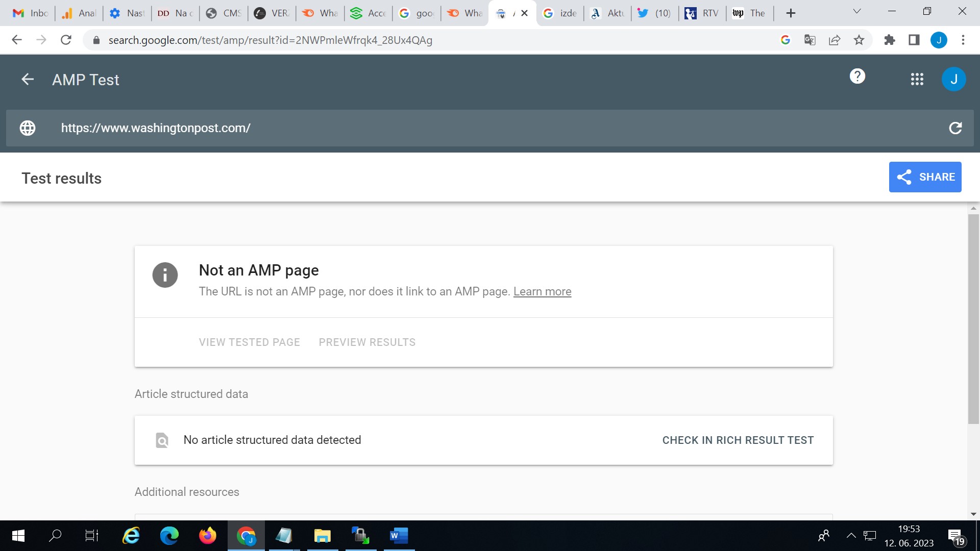
Task: Click VIEW TESTED PAGE
Action: pos(250,342)
